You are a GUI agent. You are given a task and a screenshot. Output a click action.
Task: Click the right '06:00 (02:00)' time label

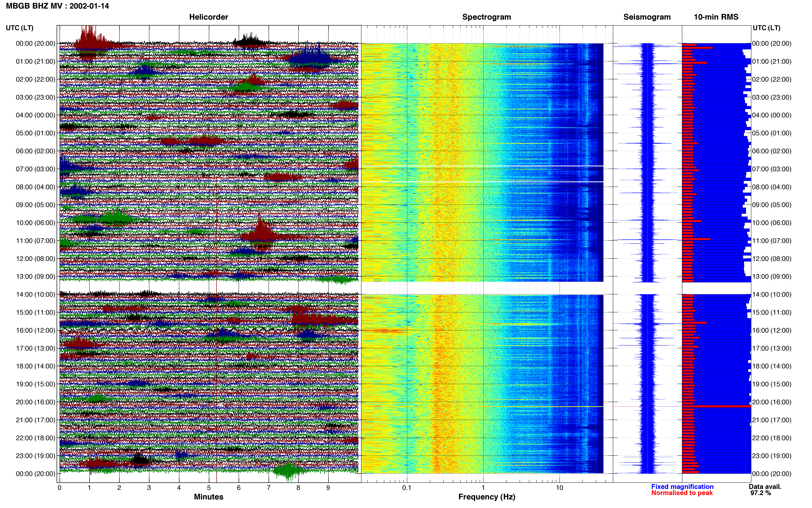click(x=772, y=151)
